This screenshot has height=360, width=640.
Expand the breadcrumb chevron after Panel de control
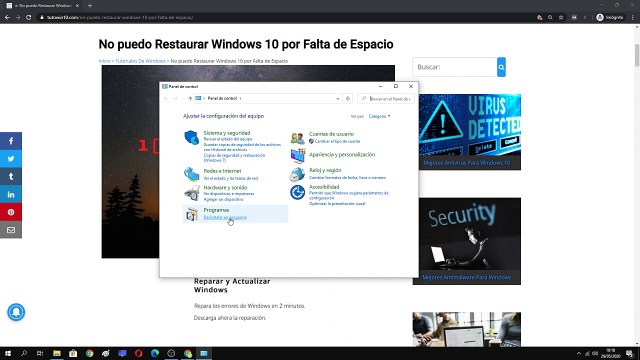(240, 99)
